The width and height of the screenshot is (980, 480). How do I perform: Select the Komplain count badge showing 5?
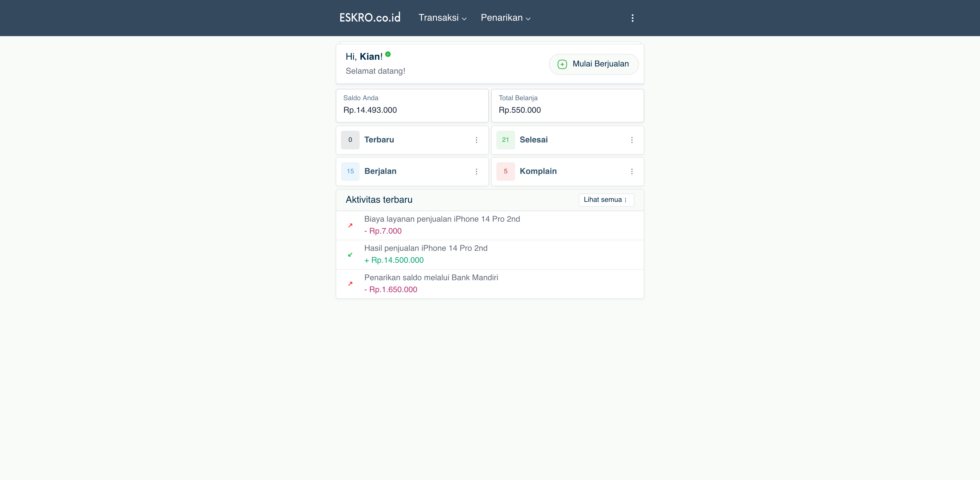point(505,171)
